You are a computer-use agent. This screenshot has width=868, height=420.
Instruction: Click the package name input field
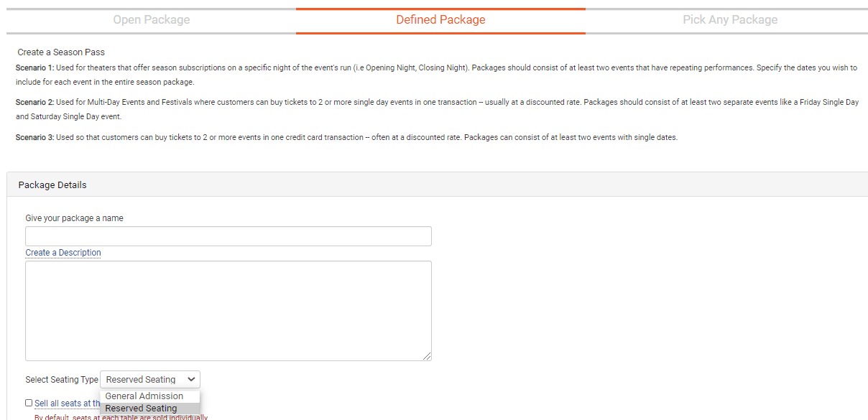point(228,237)
